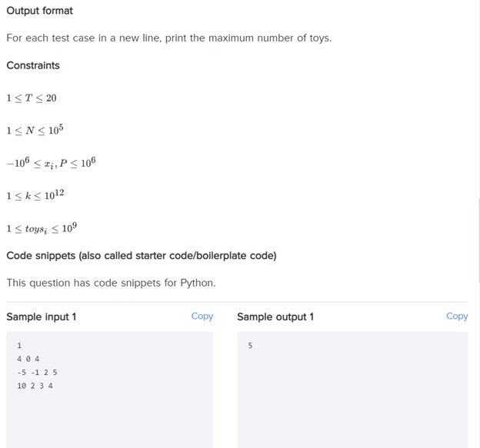The image size is (480, 448).
Task: Click the constraint 1 ≤ T ≤ 20
Action: pyautogui.click(x=32, y=98)
